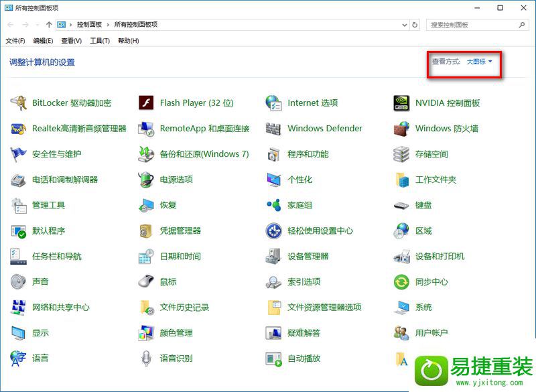Click the 同步中心 green icon

(401, 282)
